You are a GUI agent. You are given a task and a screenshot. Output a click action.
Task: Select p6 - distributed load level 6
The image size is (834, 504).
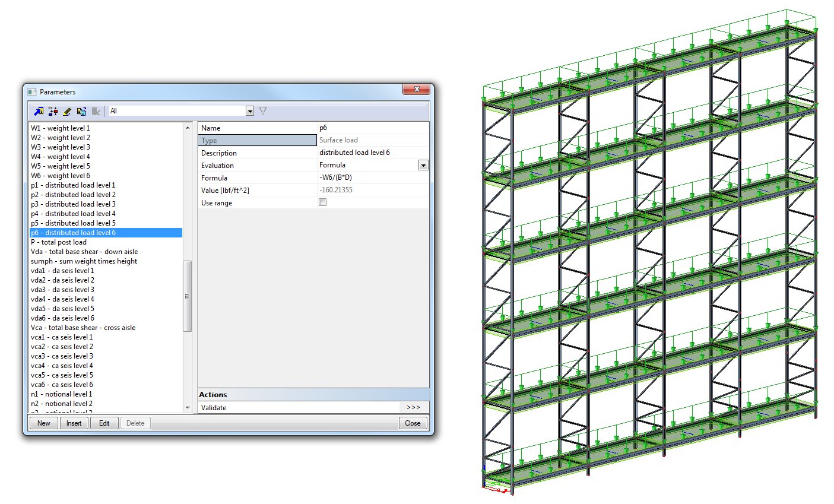point(106,233)
